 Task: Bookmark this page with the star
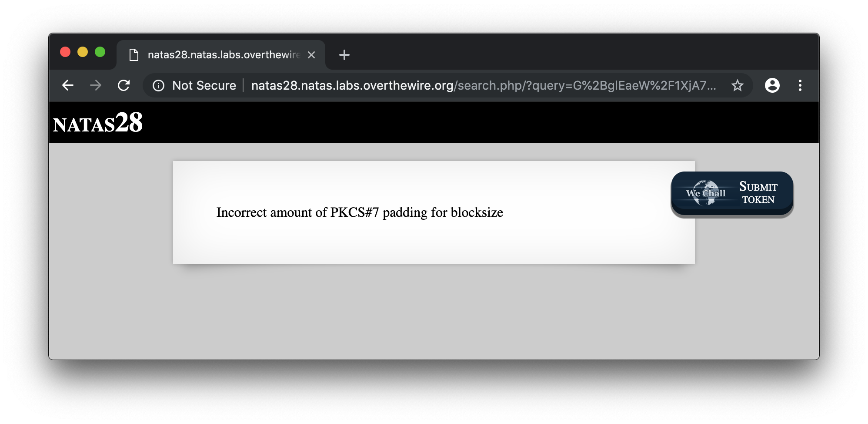coord(737,85)
